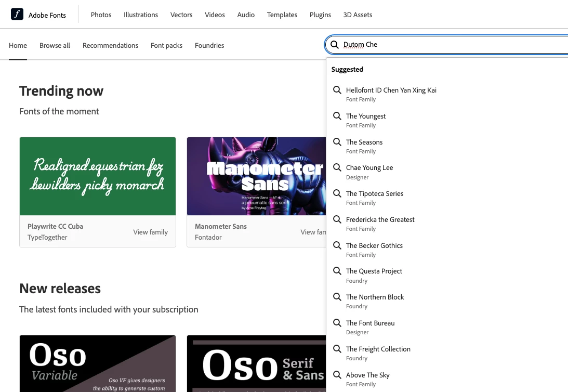Image resolution: width=568 pixels, height=392 pixels.
Task: Click search icon beside The Northern Block
Action: pyautogui.click(x=337, y=297)
